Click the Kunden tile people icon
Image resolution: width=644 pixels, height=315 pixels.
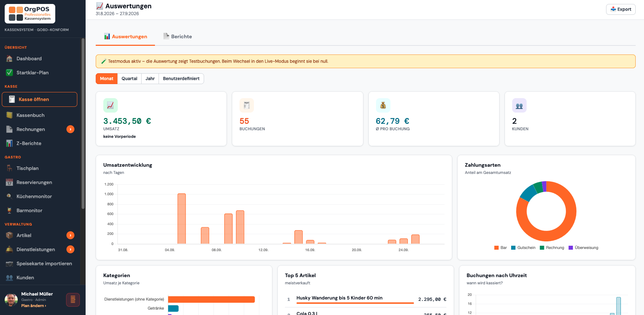pyautogui.click(x=519, y=105)
